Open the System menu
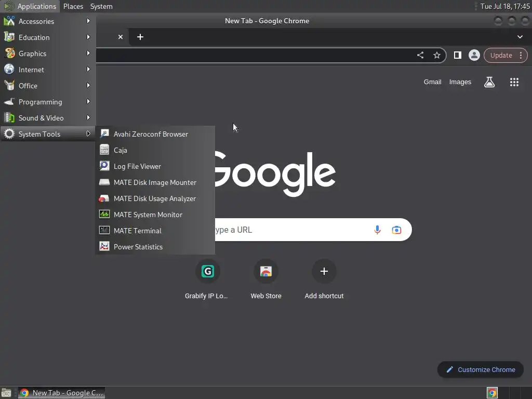Viewport: 532px width, 399px height. pos(101,6)
